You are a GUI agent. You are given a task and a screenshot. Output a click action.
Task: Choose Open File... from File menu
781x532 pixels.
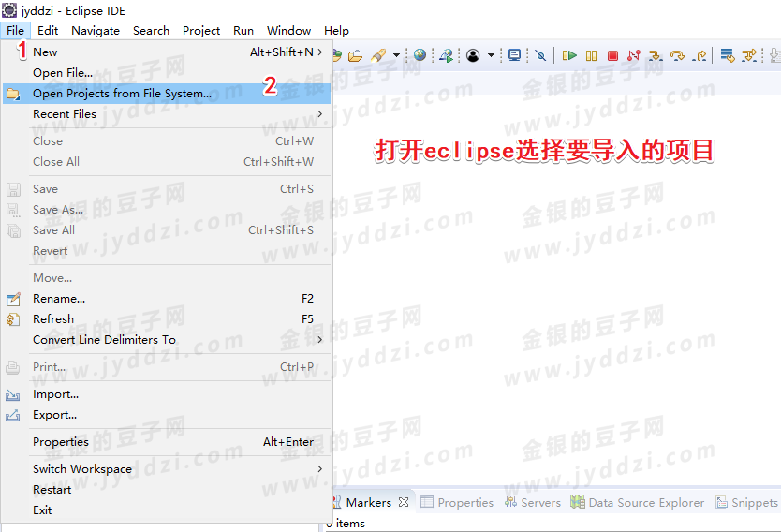coord(167,73)
